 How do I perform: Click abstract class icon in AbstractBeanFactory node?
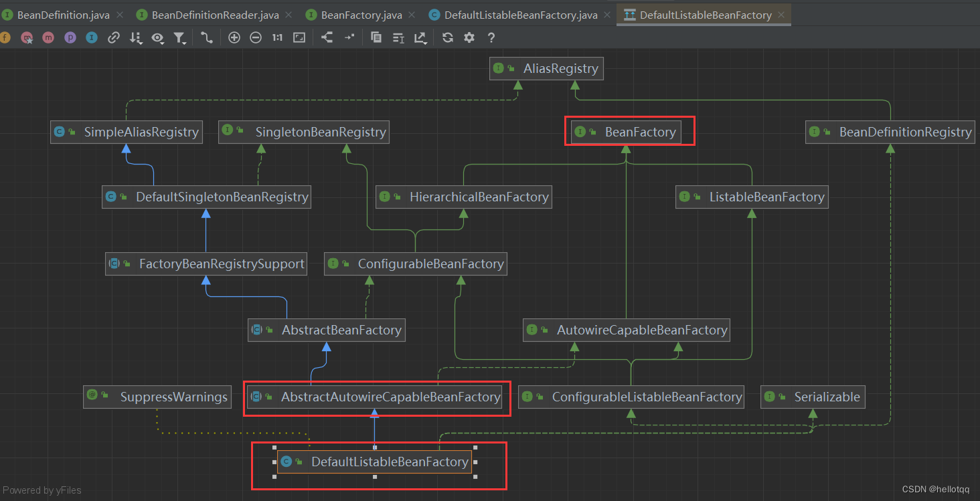[x=256, y=330]
